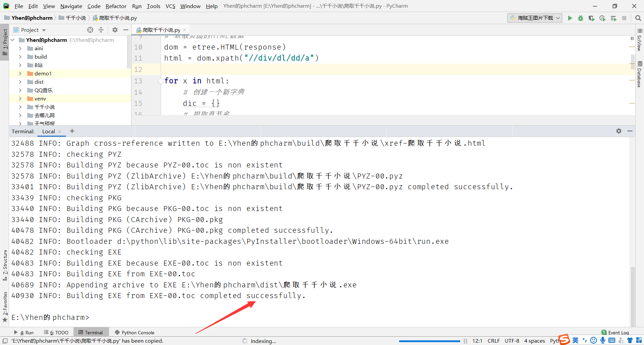Viewport: 644px width, 345px height.
Task: Open the Navigate menu
Action: (x=71, y=6)
